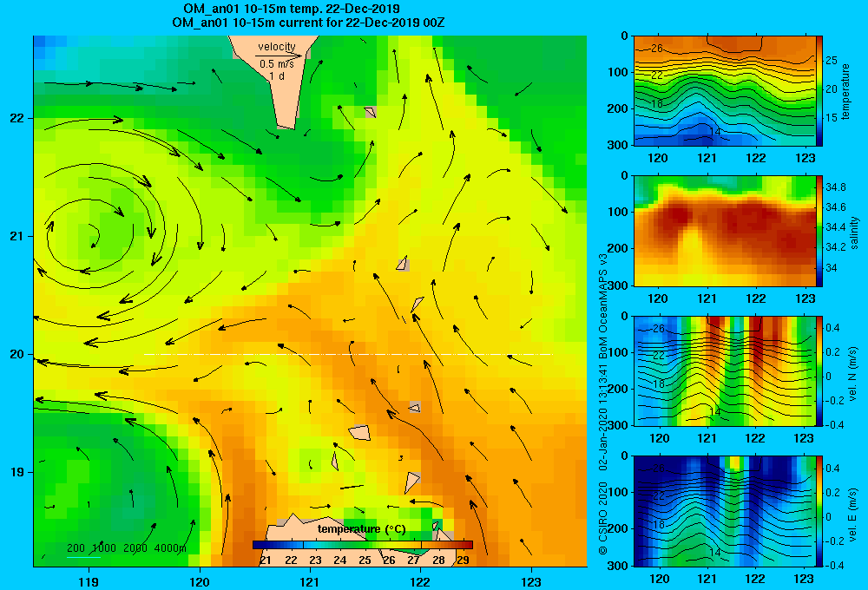The image size is (868, 590).
Task: Open the eastward velocity section panel
Action: (x=725, y=511)
